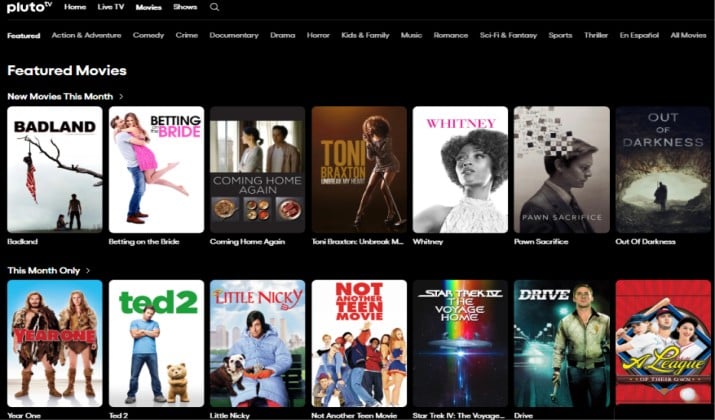Browse Horror movies

[x=318, y=35]
